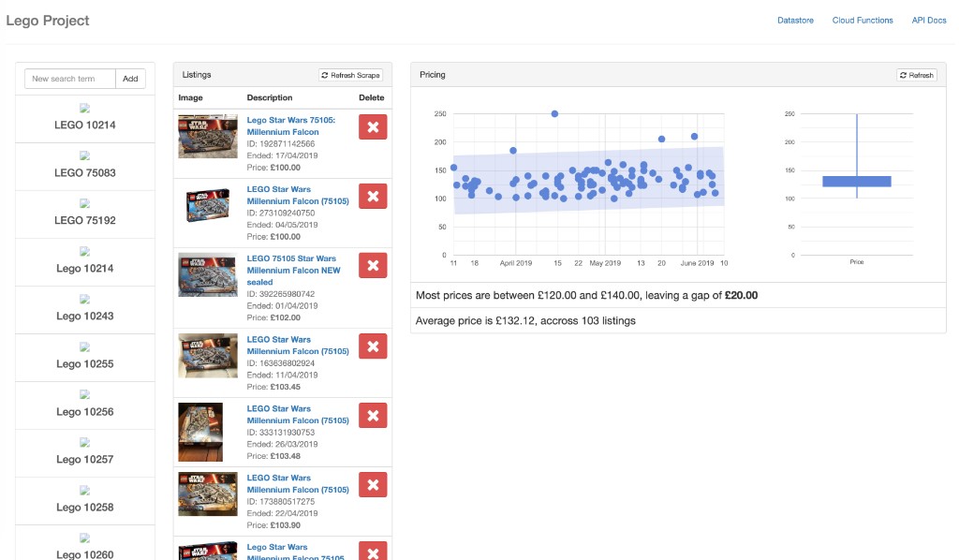Open listing link priced £103.45

298,346
